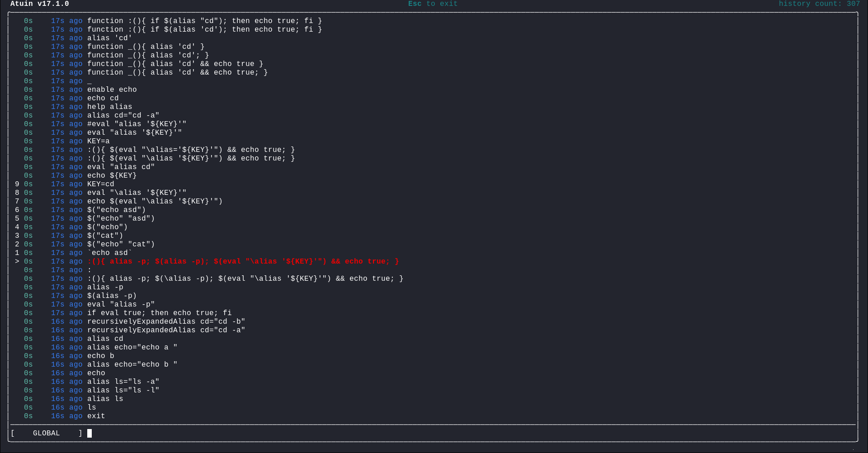Click the 'Atuin v17.1.0' title text

[40, 4]
